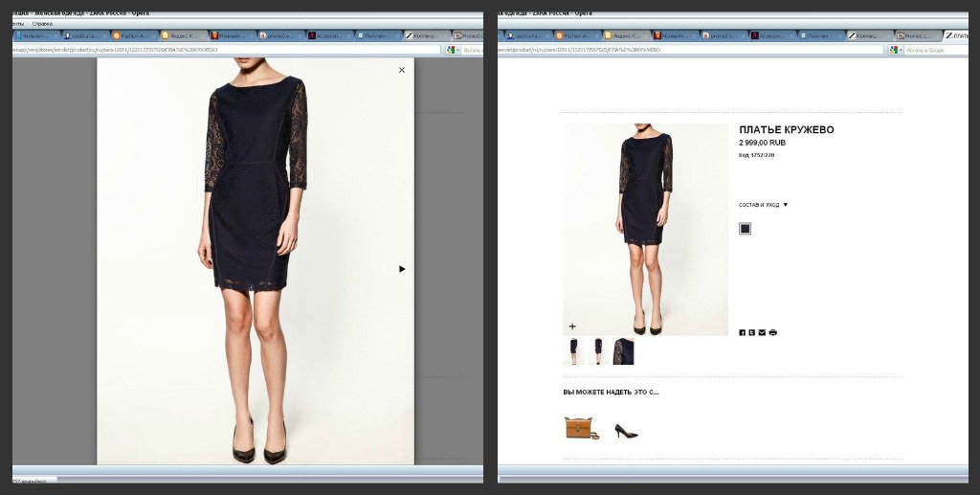The image size is (980, 495).
Task: Focus Google search field in right window
Action: (935, 50)
